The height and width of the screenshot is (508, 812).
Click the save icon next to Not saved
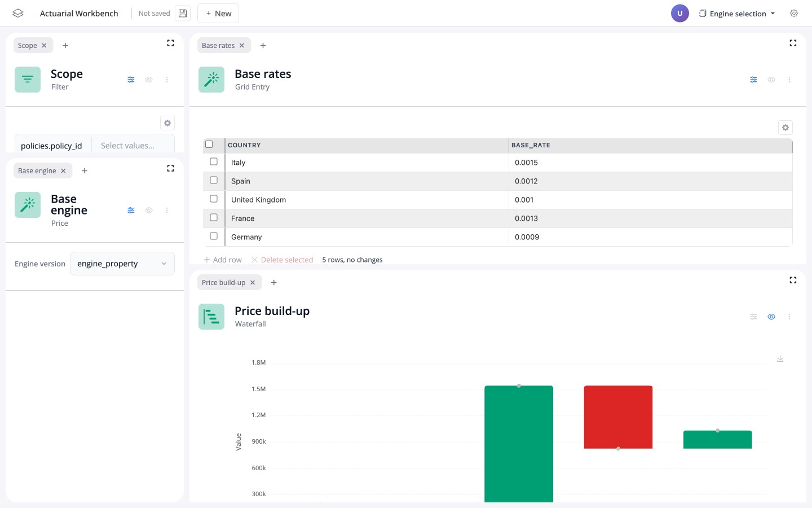click(183, 14)
